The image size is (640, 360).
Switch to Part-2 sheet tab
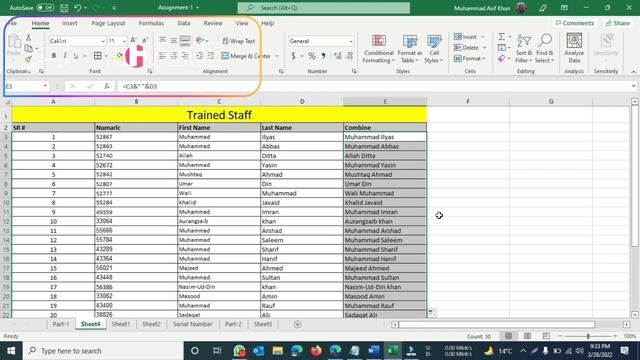click(233, 324)
